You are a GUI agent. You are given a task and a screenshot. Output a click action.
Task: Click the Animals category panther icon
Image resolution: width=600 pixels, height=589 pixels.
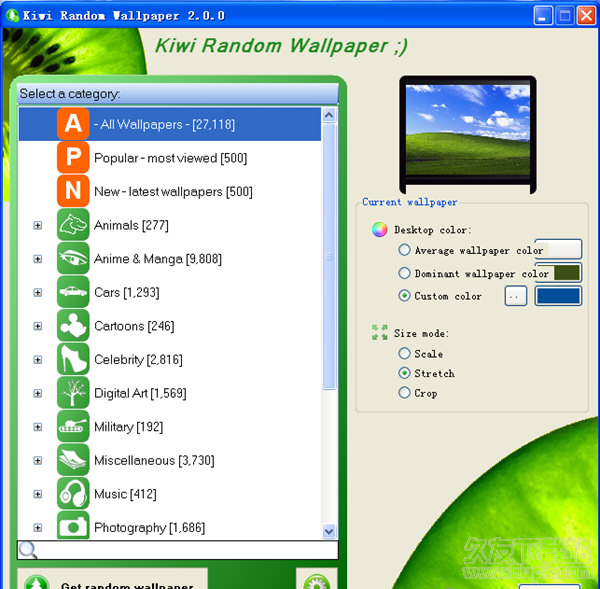point(73,225)
